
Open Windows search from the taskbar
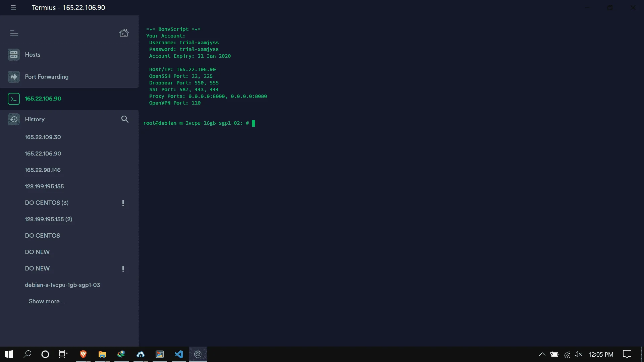(27, 354)
